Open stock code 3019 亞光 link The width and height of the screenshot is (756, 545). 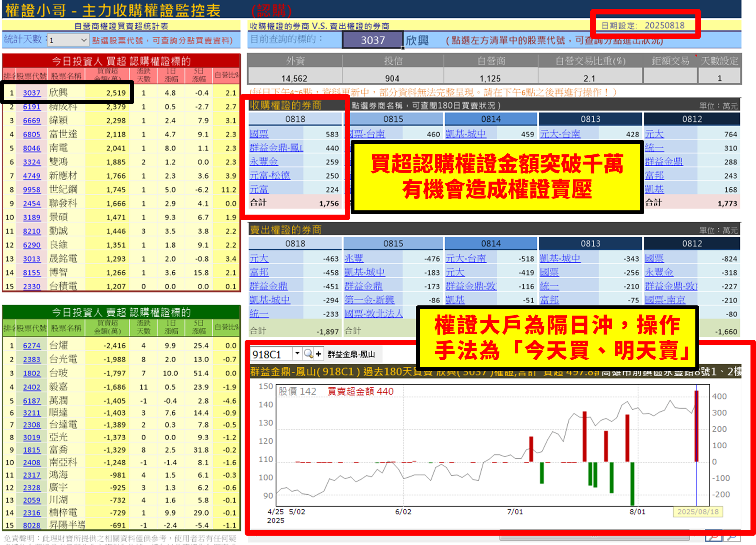point(32,437)
